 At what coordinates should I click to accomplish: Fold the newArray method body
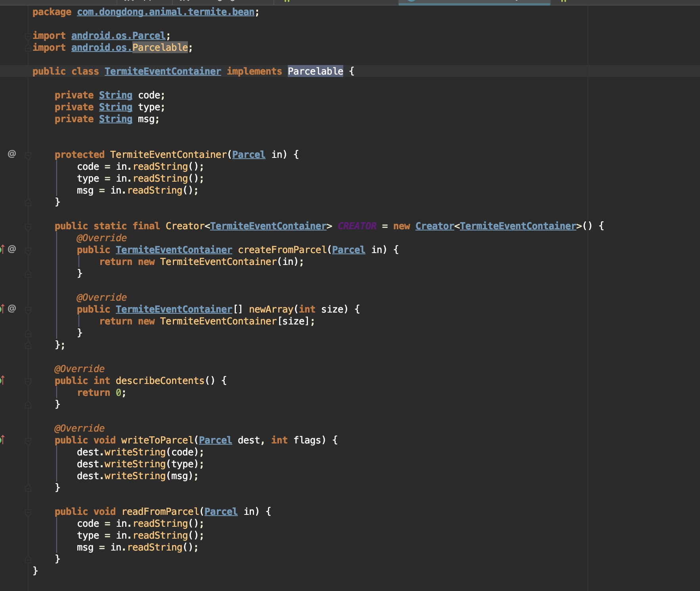[x=28, y=310]
